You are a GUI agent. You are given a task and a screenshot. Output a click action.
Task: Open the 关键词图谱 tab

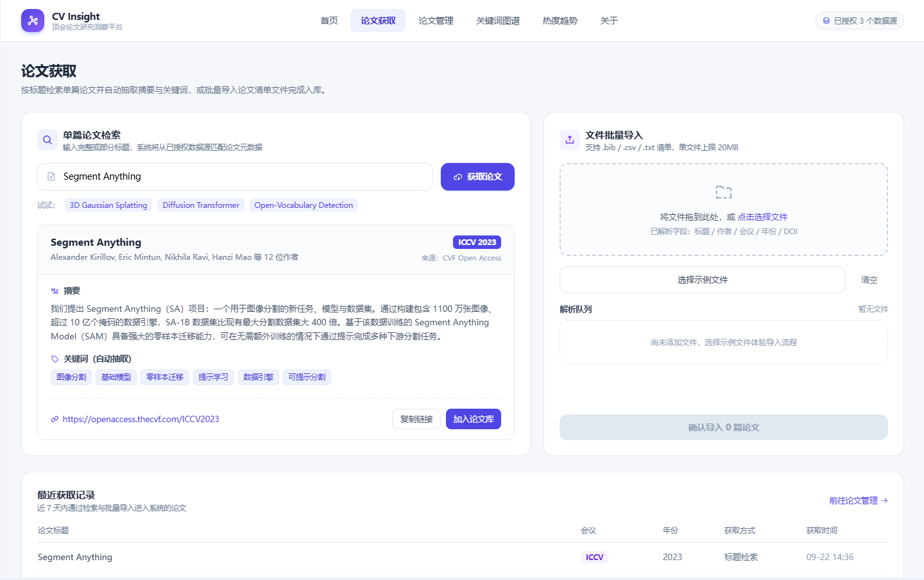point(498,21)
